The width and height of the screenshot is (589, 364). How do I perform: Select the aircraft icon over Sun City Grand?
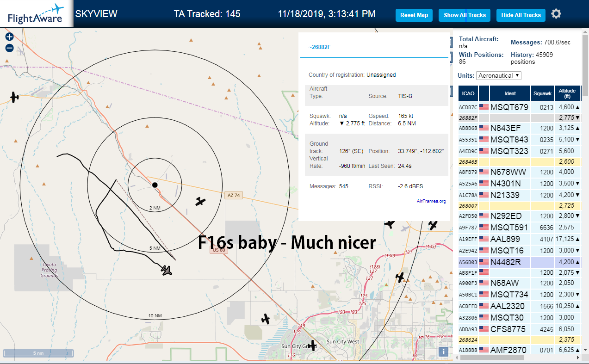click(312, 345)
